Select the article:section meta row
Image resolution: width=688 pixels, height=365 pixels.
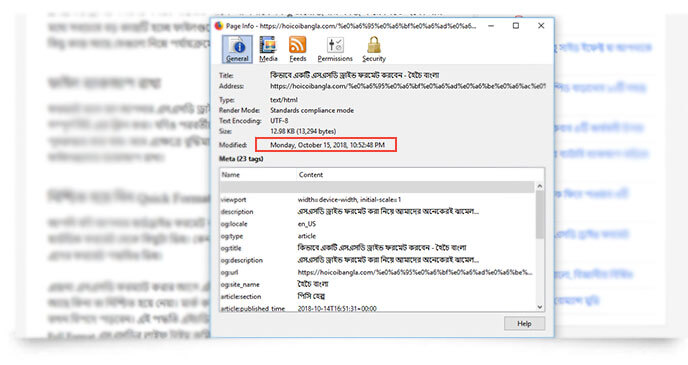[377, 297]
